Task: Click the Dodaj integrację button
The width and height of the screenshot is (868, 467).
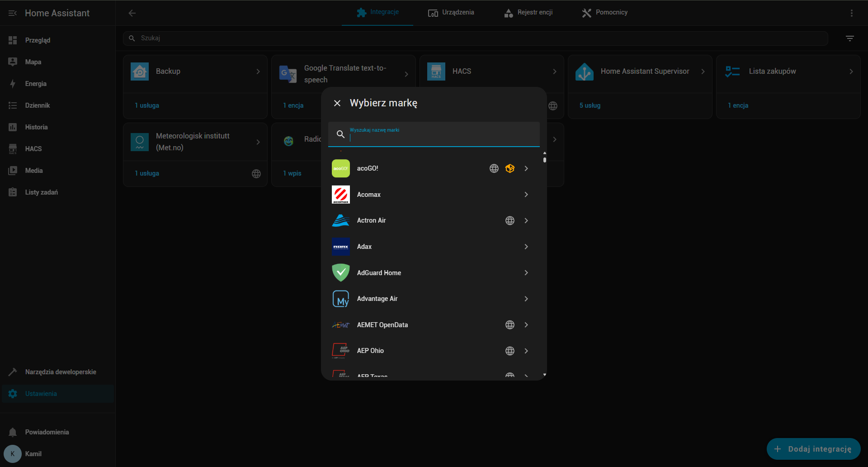Action: point(813,449)
